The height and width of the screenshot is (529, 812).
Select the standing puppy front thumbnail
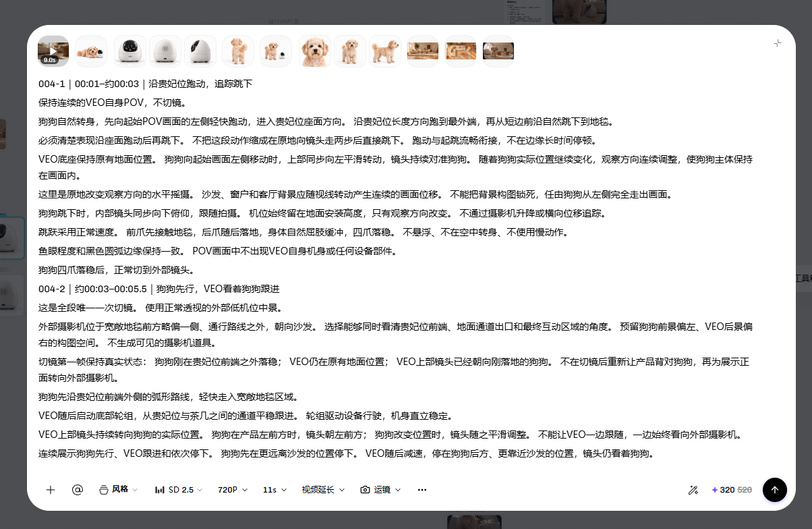(350, 51)
